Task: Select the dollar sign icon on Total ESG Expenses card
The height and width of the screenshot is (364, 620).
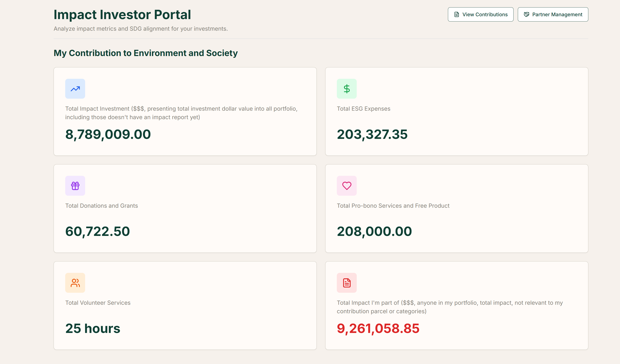Action: [347, 89]
